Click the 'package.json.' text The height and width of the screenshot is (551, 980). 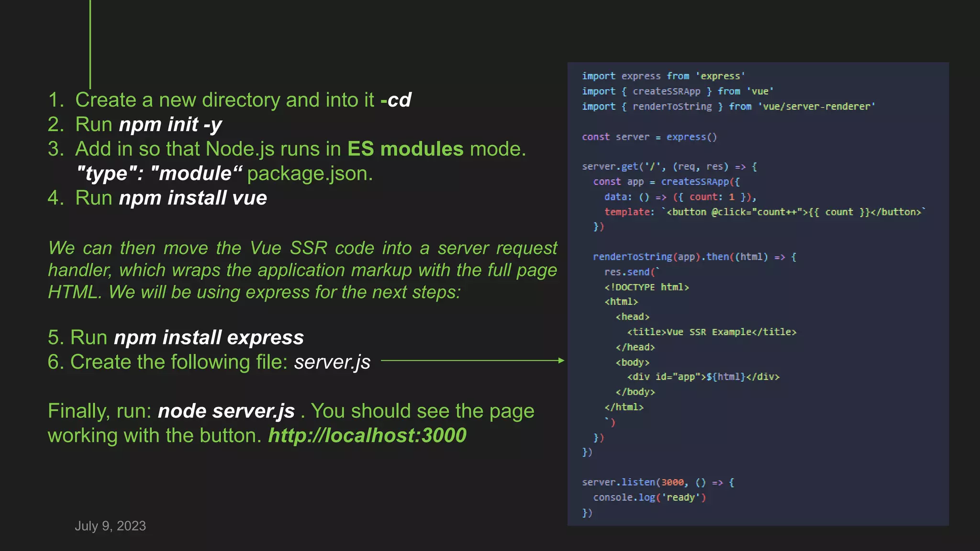(x=310, y=174)
